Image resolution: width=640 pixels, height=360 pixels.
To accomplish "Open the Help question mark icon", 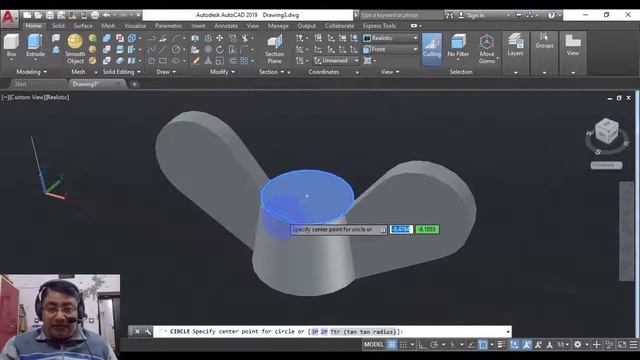I will (x=551, y=15).
